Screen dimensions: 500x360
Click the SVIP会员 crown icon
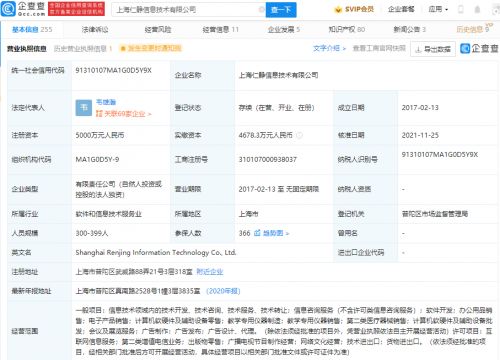coord(338,9)
